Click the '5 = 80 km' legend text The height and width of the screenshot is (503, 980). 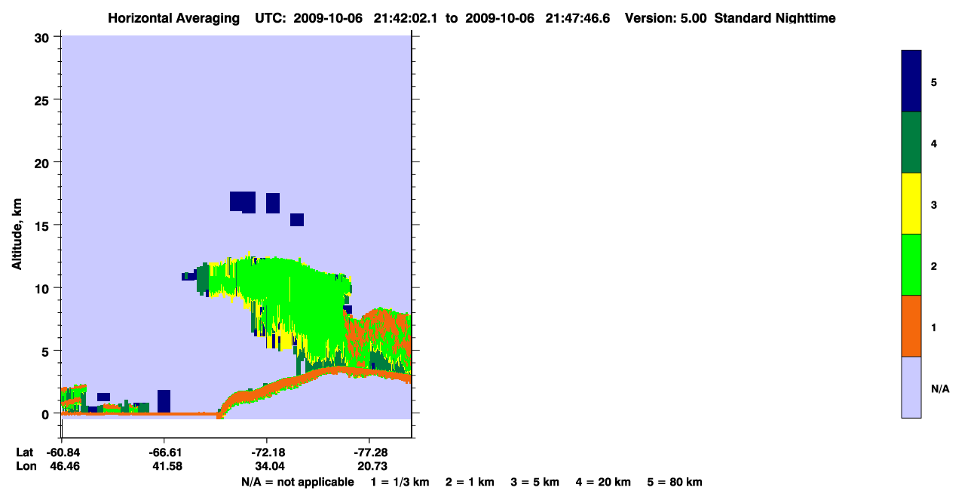[x=675, y=482]
